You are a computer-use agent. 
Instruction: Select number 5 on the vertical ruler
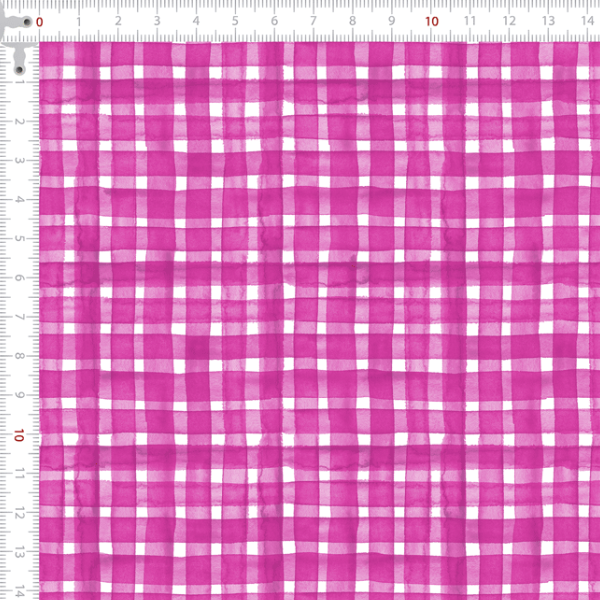click(20, 239)
